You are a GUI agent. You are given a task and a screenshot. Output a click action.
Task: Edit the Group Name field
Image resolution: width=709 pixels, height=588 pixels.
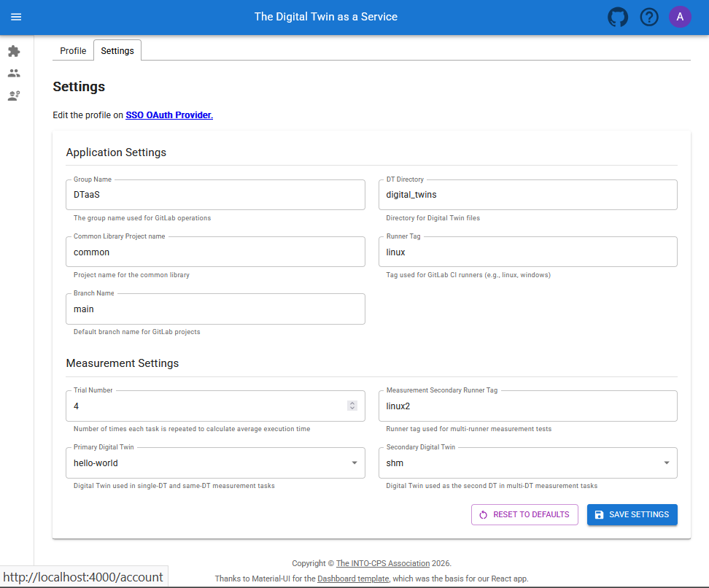pos(215,195)
